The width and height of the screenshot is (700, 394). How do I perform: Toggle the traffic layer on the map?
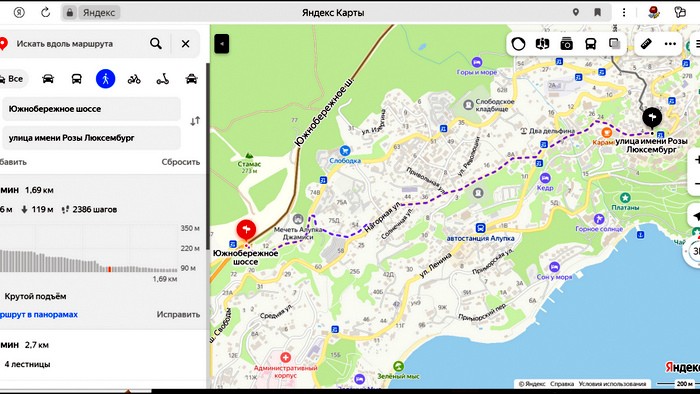pos(518,44)
